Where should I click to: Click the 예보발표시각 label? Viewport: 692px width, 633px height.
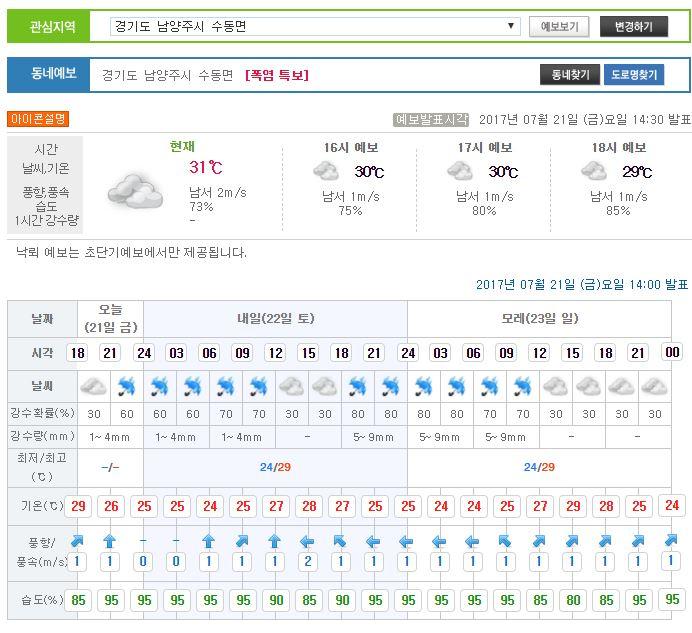coord(432,119)
